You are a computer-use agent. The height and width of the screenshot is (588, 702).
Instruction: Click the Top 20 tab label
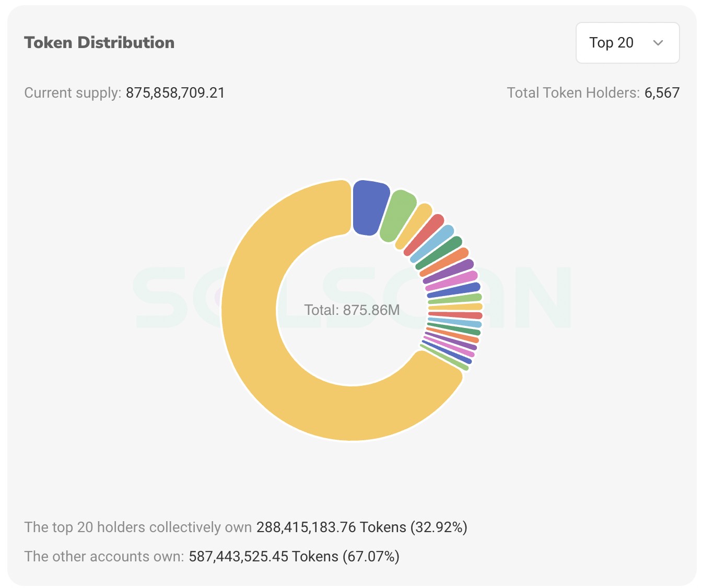click(x=611, y=42)
